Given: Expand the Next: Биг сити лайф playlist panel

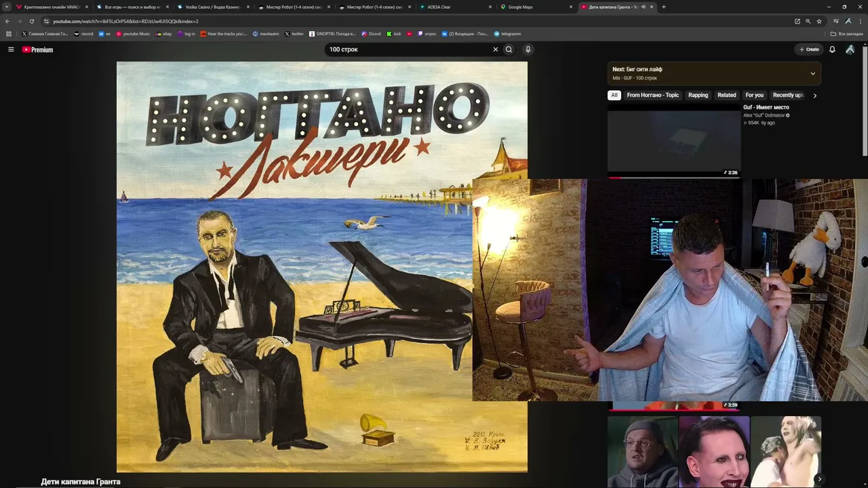Looking at the screenshot, I should click(x=812, y=73).
